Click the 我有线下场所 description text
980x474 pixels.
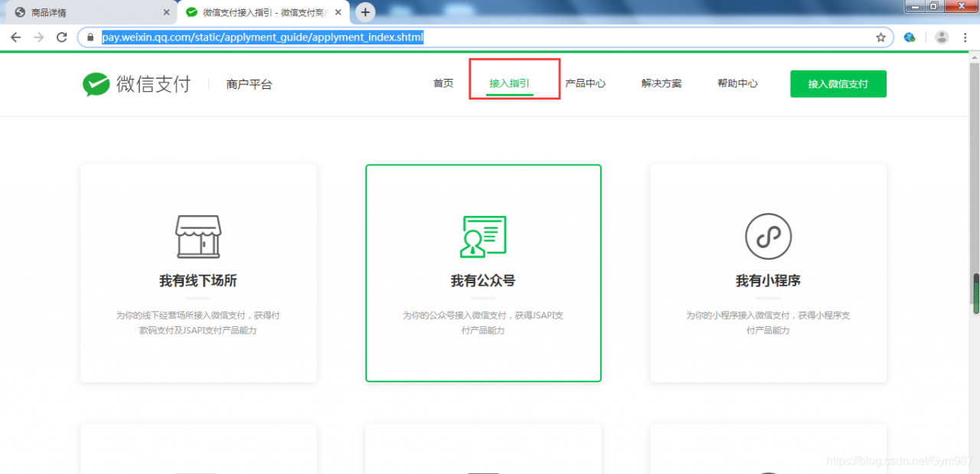198,322
